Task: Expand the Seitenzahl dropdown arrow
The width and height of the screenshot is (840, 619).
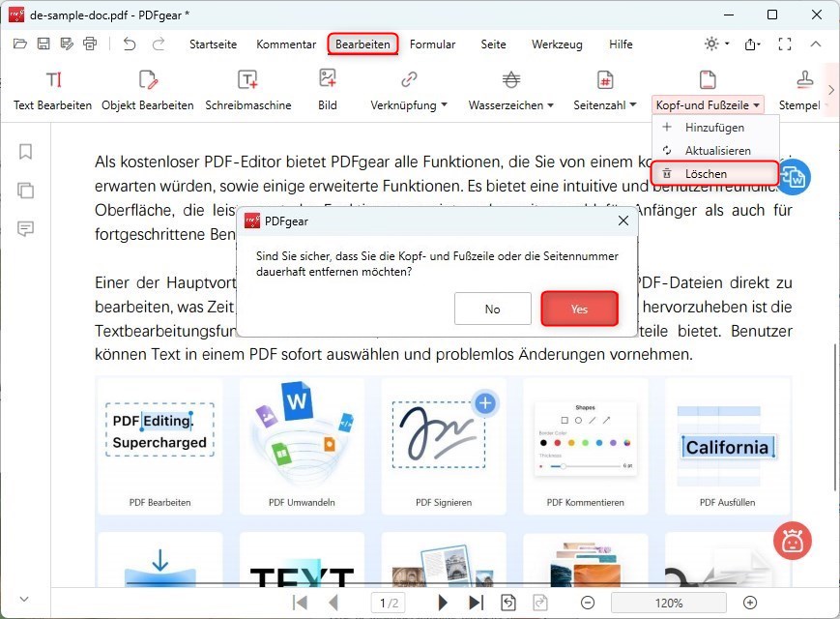Action: (633, 105)
